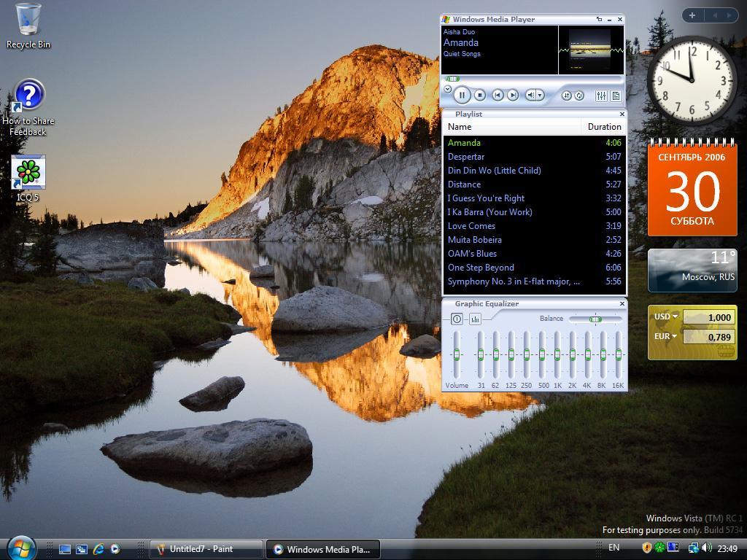Click the 125 Hz band slider
Viewport: 747px width, 560px height.
[x=511, y=355]
